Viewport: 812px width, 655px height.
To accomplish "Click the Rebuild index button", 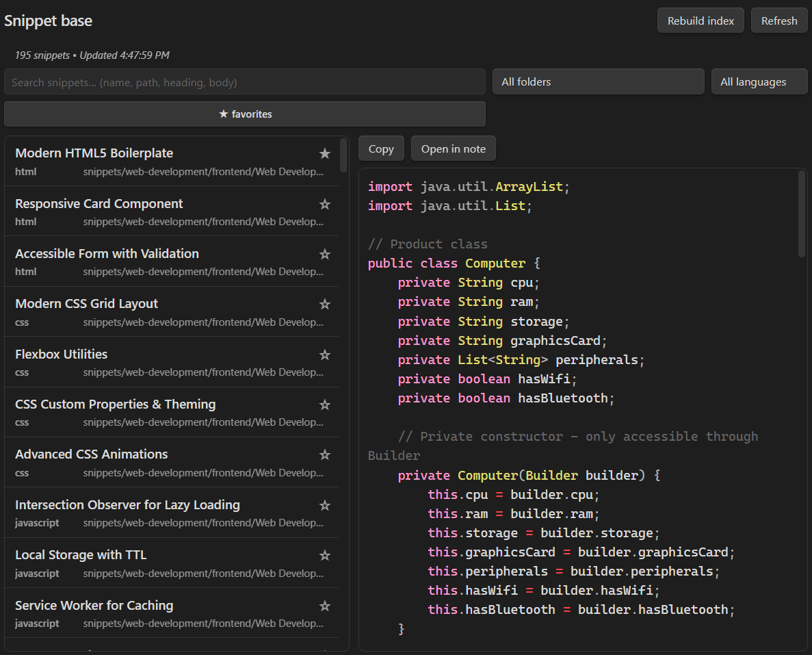I will (700, 21).
